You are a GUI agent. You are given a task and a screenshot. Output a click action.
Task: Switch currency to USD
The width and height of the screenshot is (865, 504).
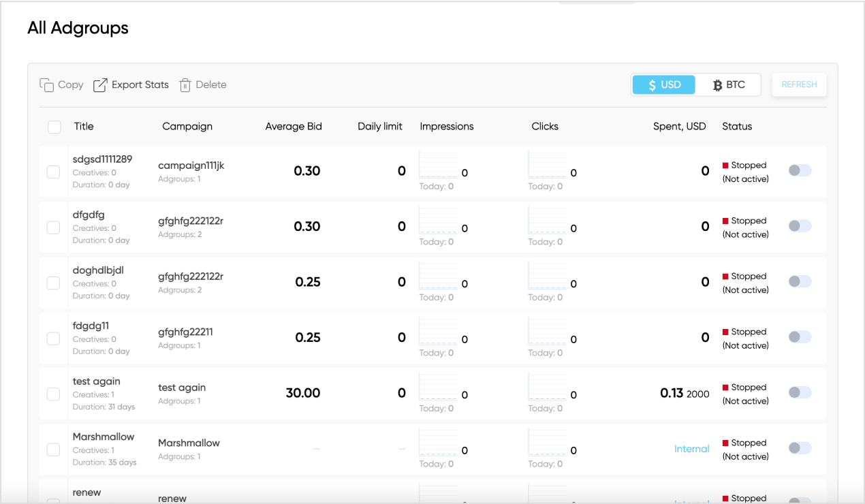click(664, 85)
